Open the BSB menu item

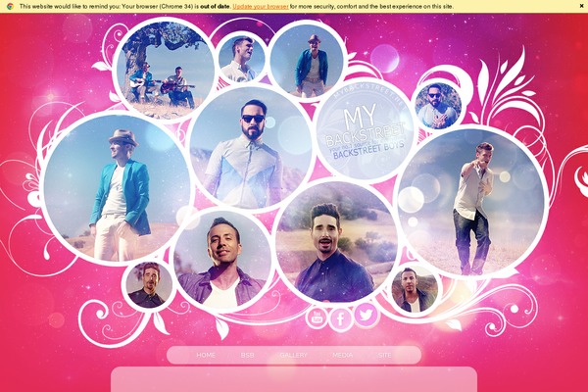click(x=248, y=355)
